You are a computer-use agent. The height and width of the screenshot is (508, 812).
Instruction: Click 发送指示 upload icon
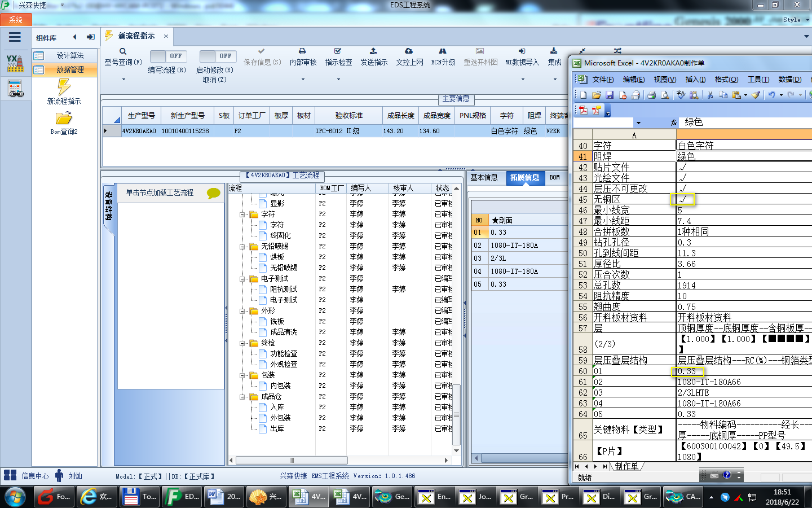(x=373, y=51)
